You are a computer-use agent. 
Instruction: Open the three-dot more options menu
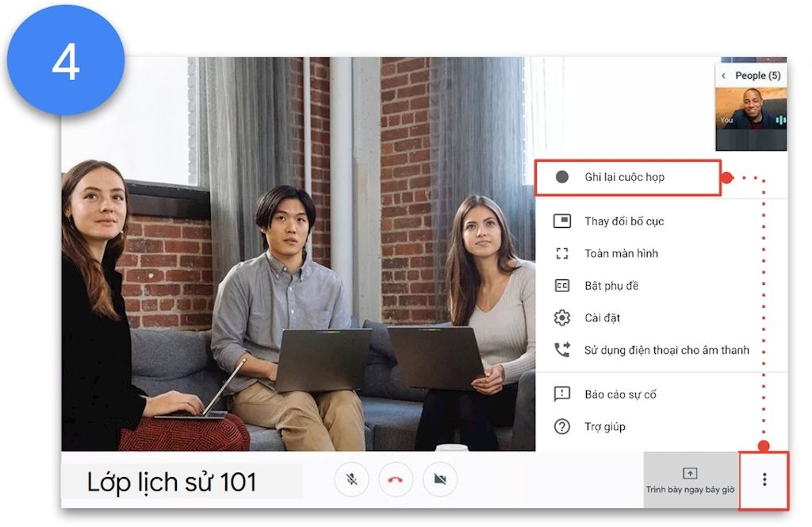pos(764,480)
